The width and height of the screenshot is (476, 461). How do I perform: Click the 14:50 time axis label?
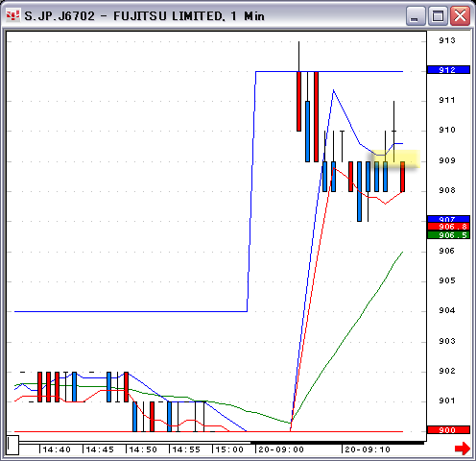pos(143,449)
